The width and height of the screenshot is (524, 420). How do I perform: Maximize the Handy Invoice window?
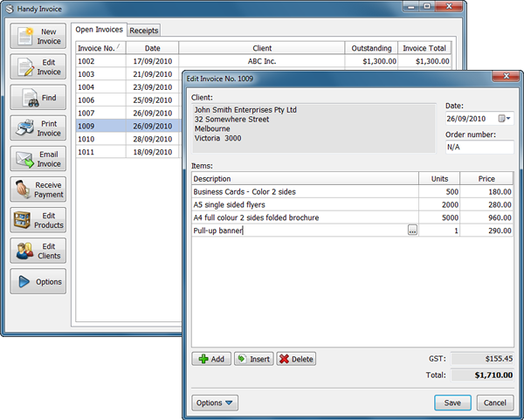click(x=427, y=6)
